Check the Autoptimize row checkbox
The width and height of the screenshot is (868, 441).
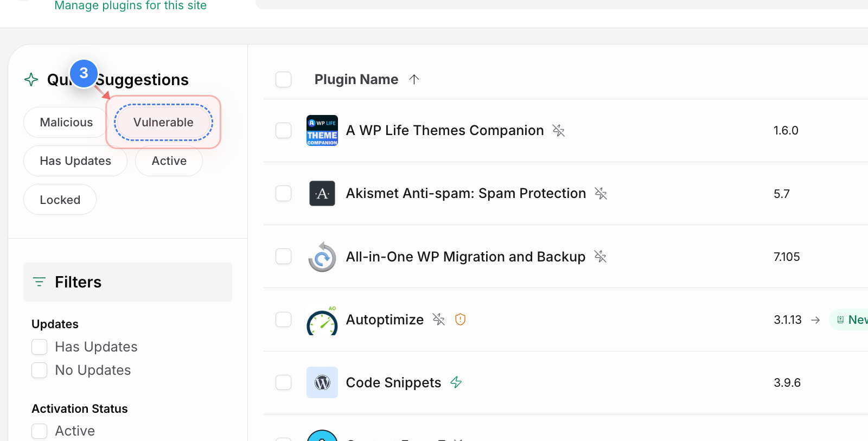(x=284, y=319)
